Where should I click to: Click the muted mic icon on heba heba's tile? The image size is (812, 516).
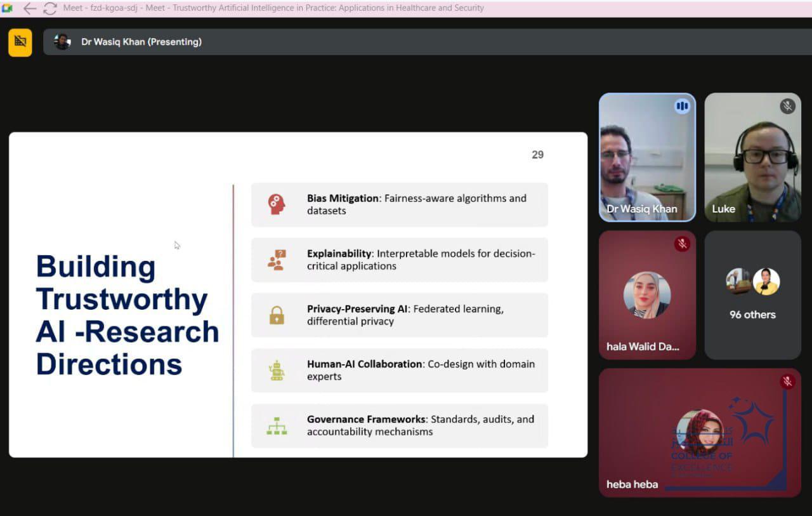[787, 381]
